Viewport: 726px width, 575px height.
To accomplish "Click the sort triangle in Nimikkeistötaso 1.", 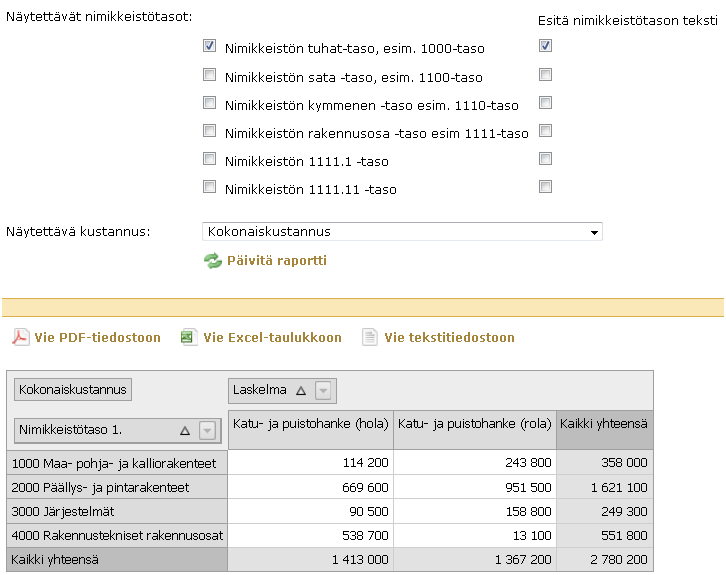I will point(184,430).
